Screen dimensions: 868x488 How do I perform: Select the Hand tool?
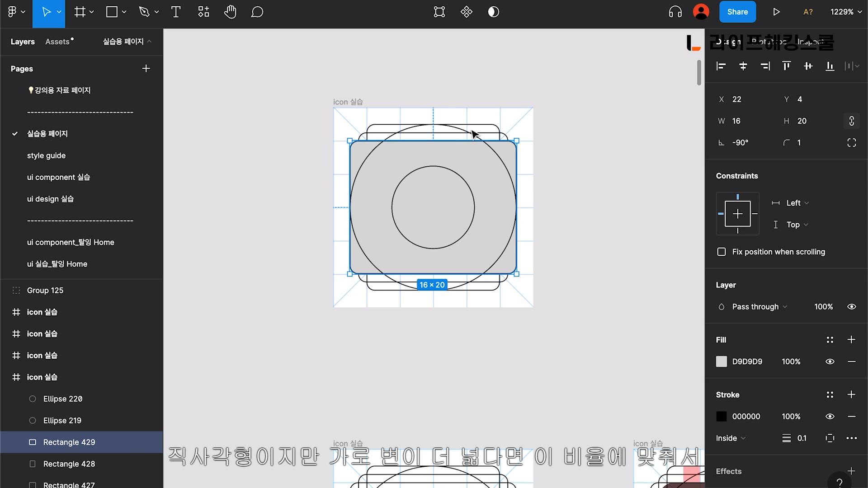pos(230,12)
